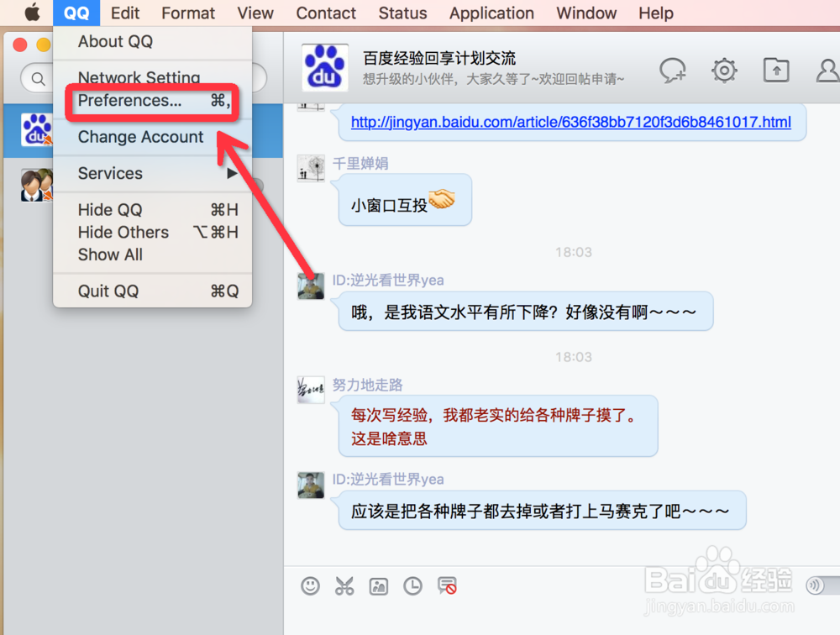The height and width of the screenshot is (635, 840).
Task: Open chat history via the clock icon
Action: coord(412,585)
